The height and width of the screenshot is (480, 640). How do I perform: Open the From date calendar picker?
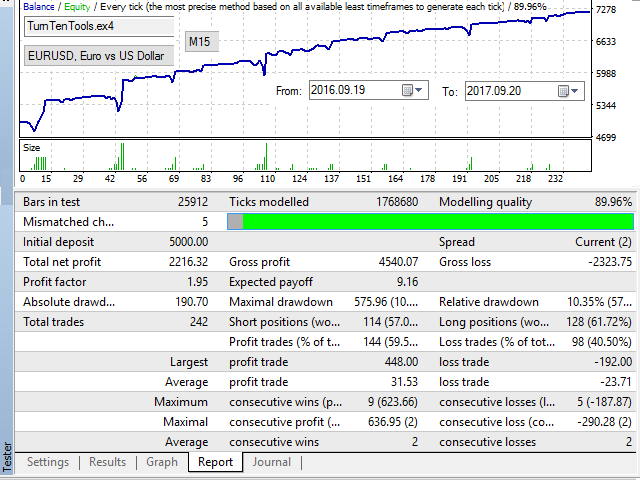(x=411, y=91)
